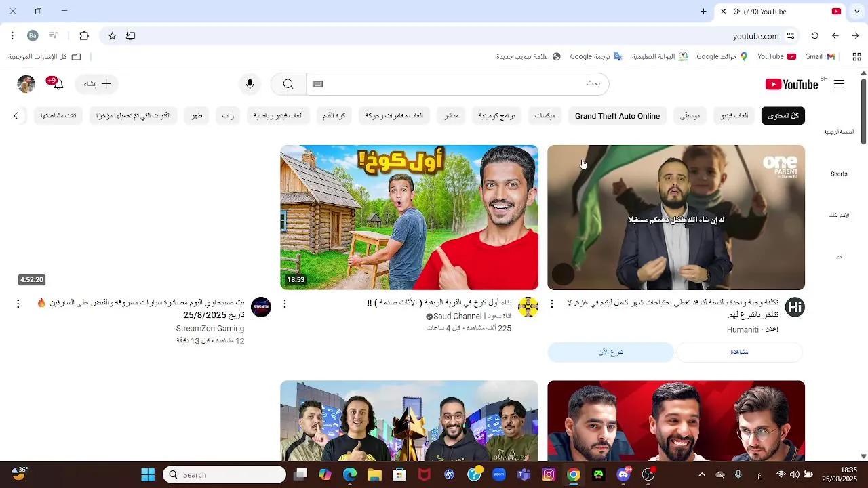868x488 pixels.
Task: Open Discord from the taskbar
Action: point(624,474)
